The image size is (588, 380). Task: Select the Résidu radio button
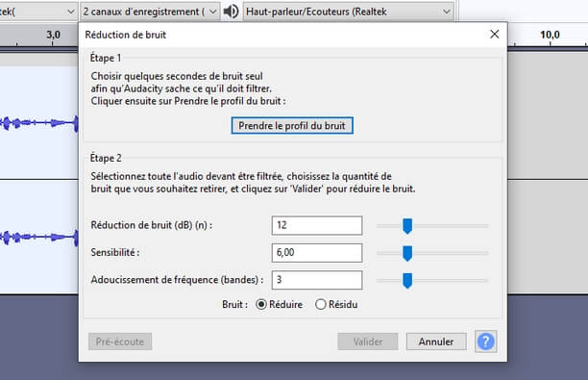pyautogui.click(x=320, y=304)
